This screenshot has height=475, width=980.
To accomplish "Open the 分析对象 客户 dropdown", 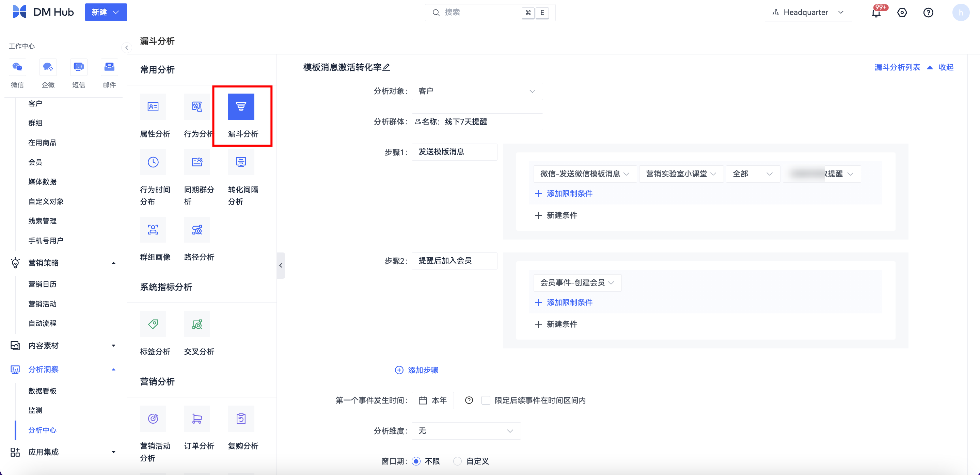I will [477, 91].
